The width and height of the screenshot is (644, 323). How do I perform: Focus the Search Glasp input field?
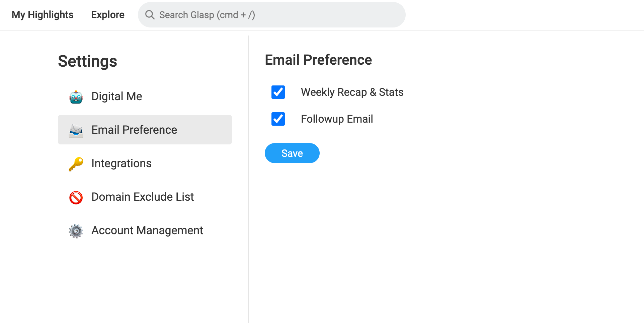click(278, 15)
